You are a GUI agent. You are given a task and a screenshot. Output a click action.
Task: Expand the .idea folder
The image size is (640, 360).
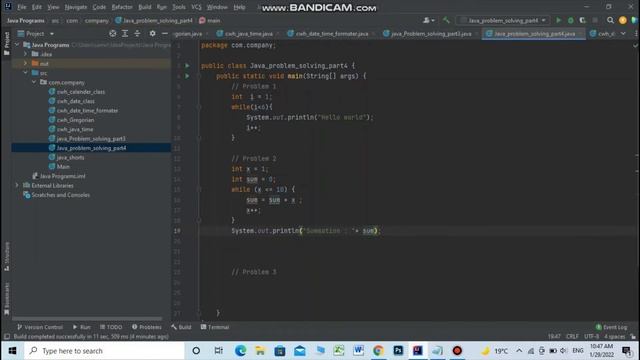coord(25,54)
